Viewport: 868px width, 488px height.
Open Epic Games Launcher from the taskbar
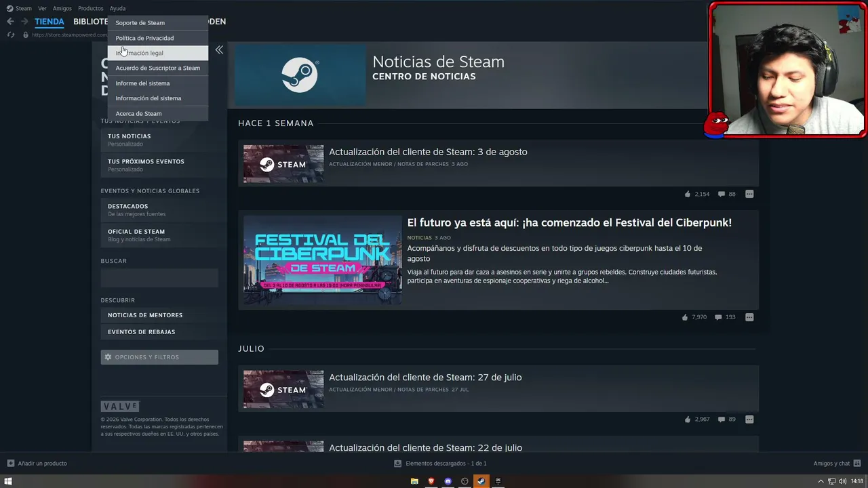click(498, 481)
